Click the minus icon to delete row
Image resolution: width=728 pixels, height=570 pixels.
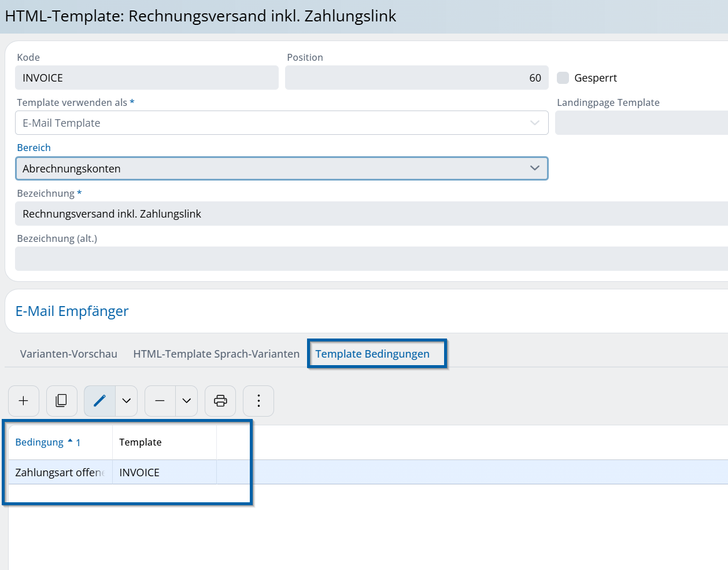160,401
